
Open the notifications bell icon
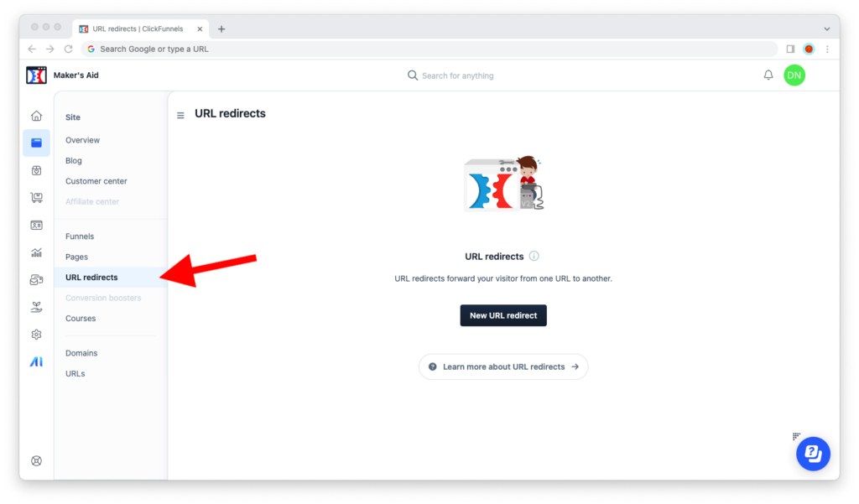[x=768, y=75]
